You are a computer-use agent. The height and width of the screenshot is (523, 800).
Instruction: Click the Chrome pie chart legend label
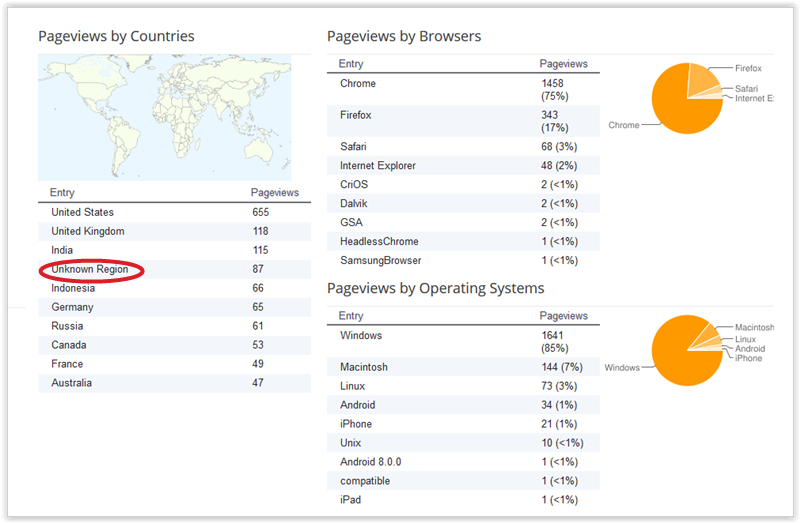pyautogui.click(x=623, y=125)
